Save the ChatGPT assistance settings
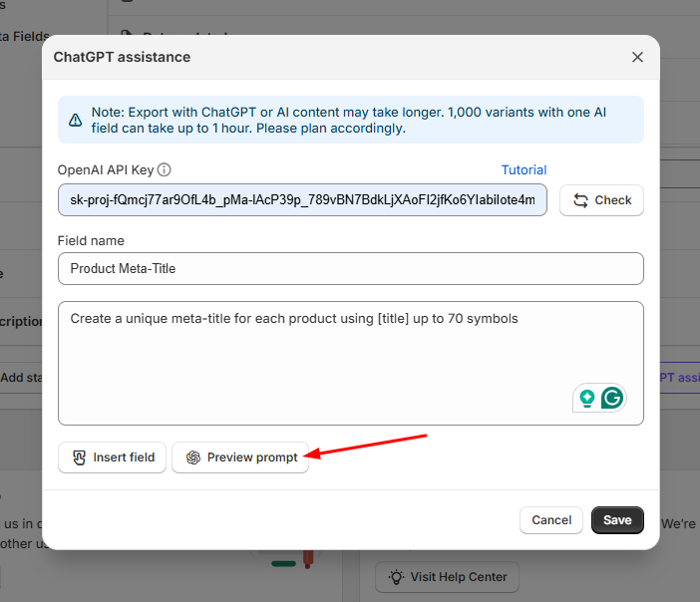This screenshot has height=602, width=700. 617,520
